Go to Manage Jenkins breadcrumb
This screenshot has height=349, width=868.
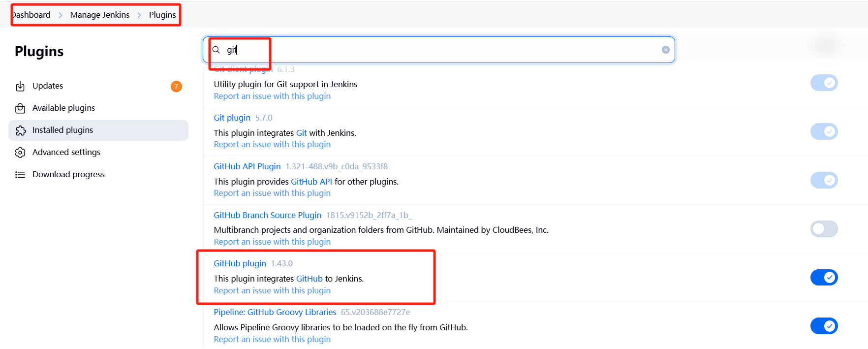pyautogui.click(x=100, y=15)
